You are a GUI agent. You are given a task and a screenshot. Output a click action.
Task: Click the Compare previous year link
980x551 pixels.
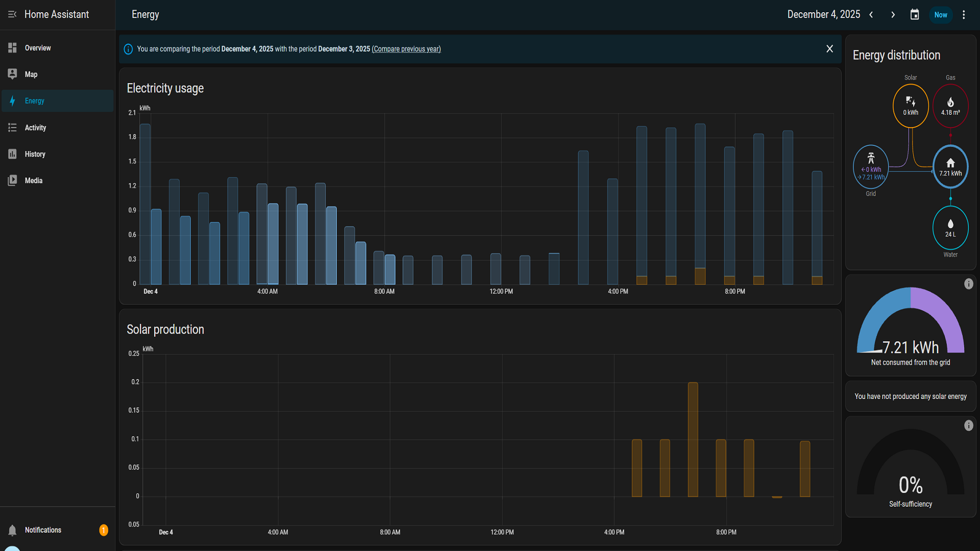(406, 49)
